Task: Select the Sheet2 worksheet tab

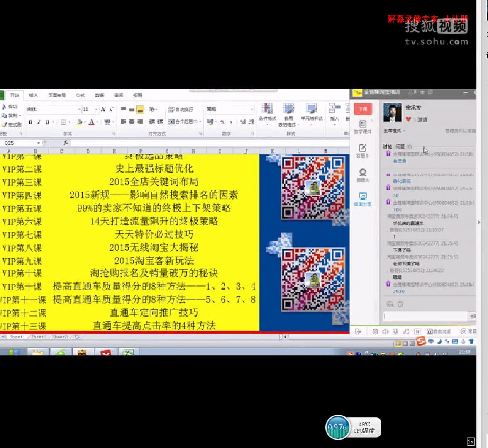Action: pos(39,337)
